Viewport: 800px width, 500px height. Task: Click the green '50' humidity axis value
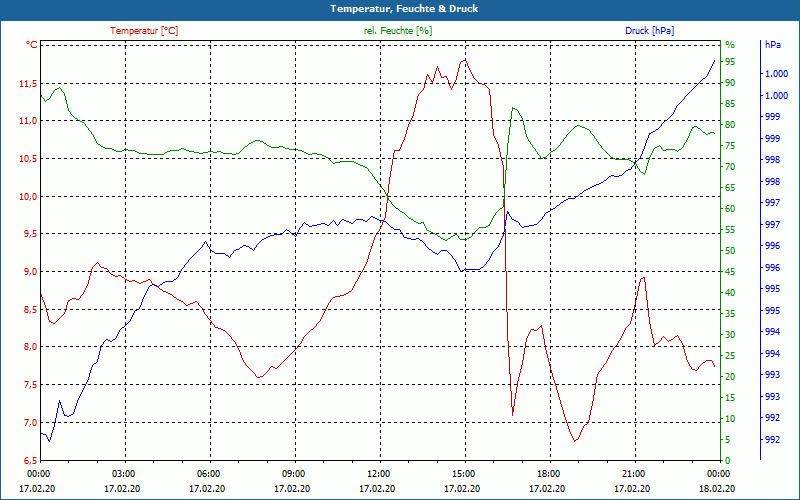730,251
